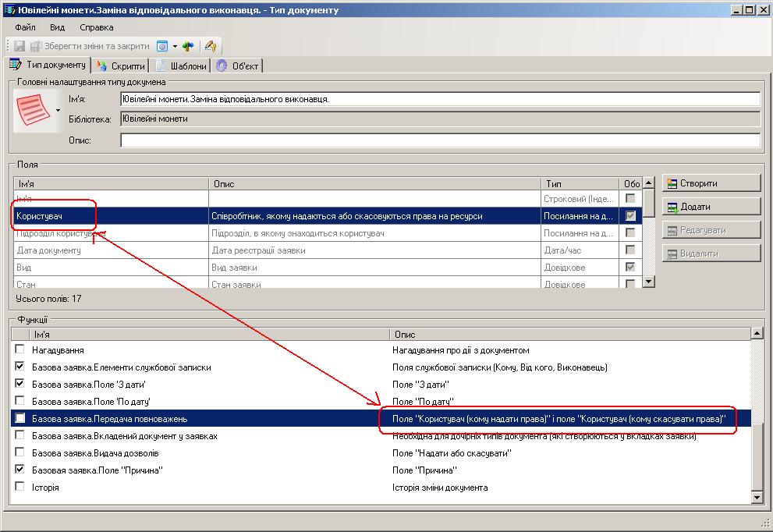Open the Справка menu

(97, 27)
